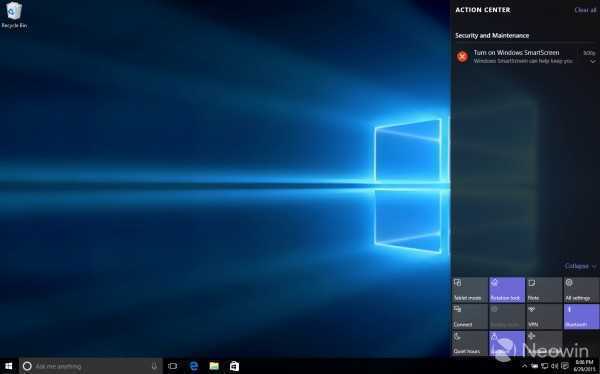
Task: Click the Security and Maintenance heading
Action: (492, 36)
